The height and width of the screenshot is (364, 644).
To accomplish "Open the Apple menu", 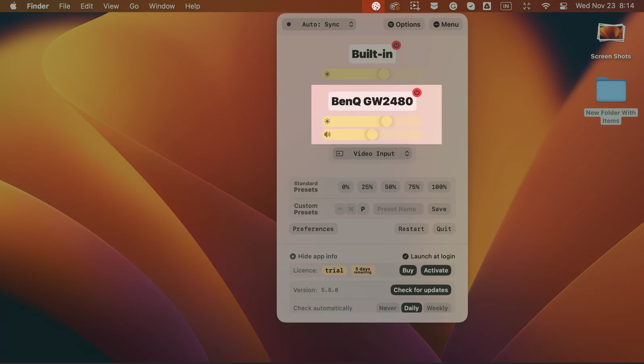I will [13, 6].
